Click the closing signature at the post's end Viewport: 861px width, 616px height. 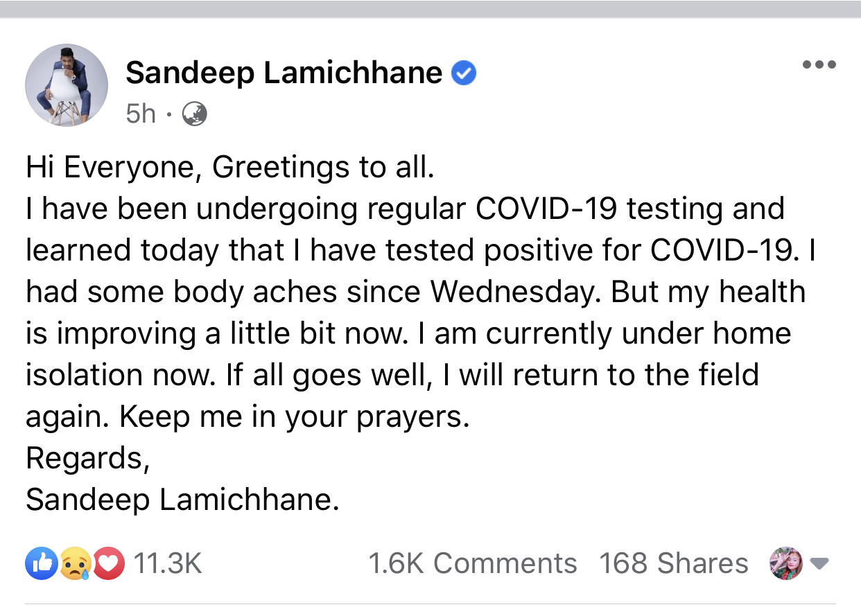pos(182,500)
